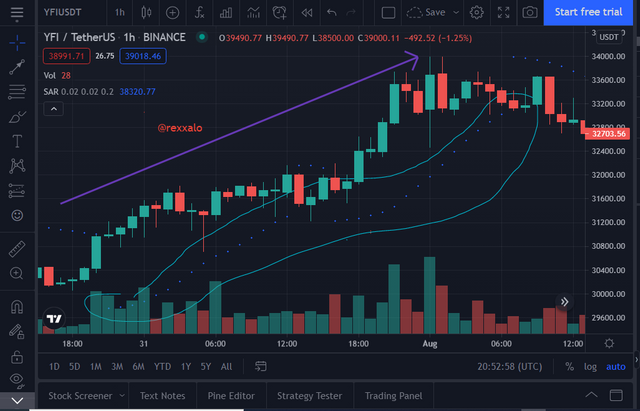640x411 pixels.
Task: Open the indicators fx menu
Action: pos(199,13)
